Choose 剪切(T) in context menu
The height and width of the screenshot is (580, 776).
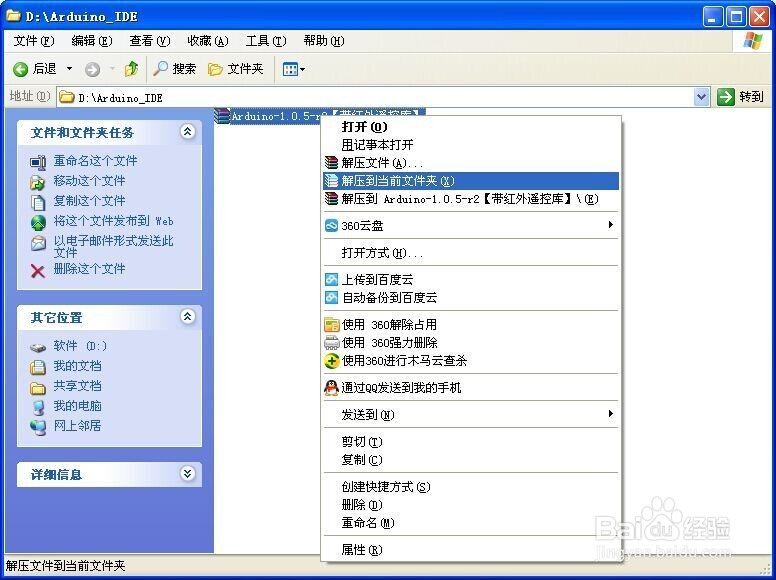471,441
